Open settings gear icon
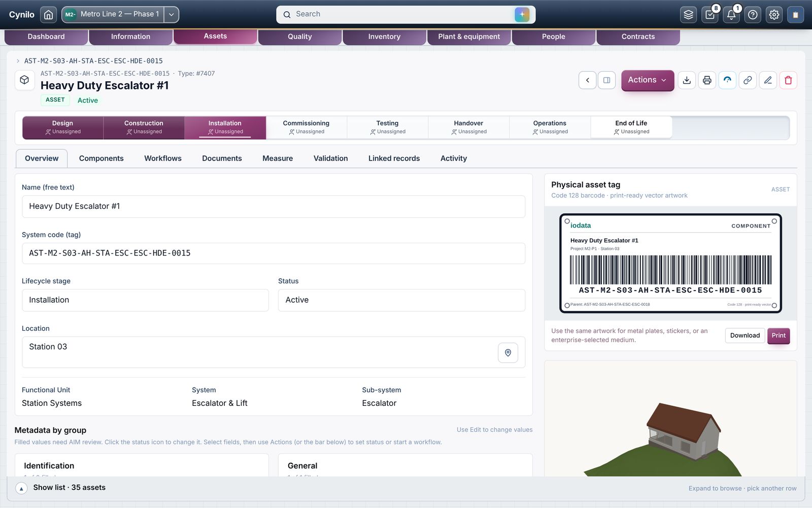The height and width of the screenshot is (508, 812). tap(774, 15)
